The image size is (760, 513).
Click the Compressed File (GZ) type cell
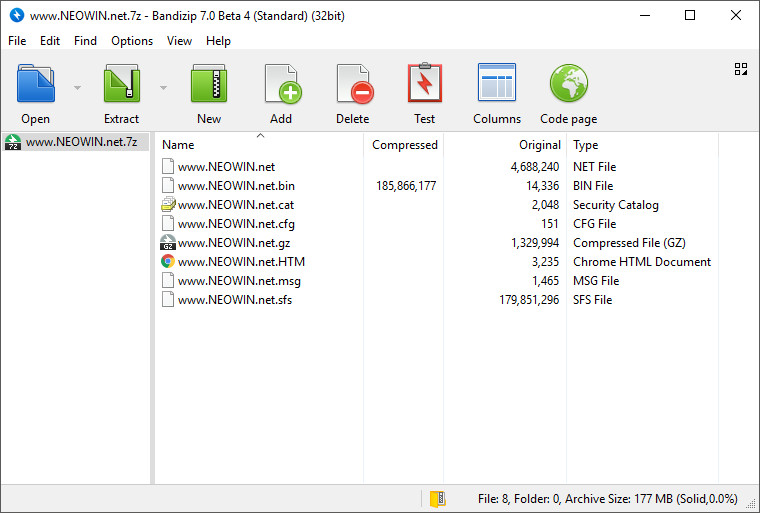click(629, 242)
